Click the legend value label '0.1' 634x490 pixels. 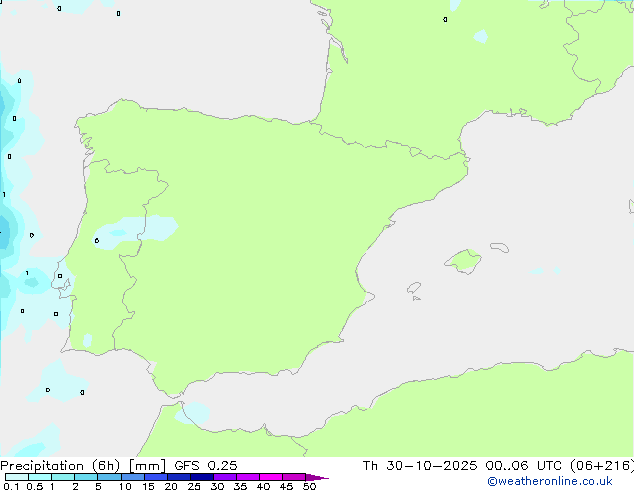[11, 486]
